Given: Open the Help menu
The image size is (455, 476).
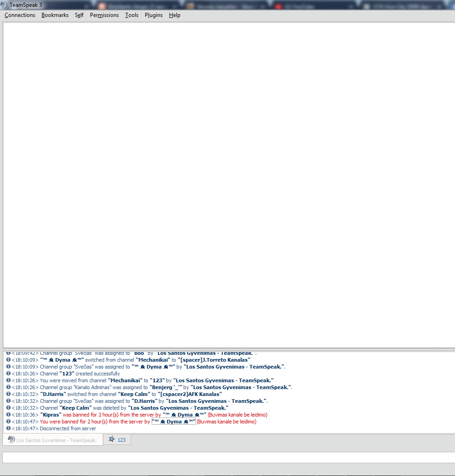Looking at the screenshot, I should point(175,15).
